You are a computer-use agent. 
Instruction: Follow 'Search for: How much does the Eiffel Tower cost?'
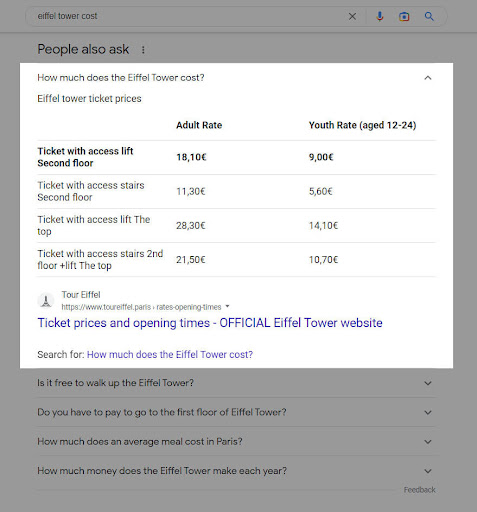click(170, 354)
